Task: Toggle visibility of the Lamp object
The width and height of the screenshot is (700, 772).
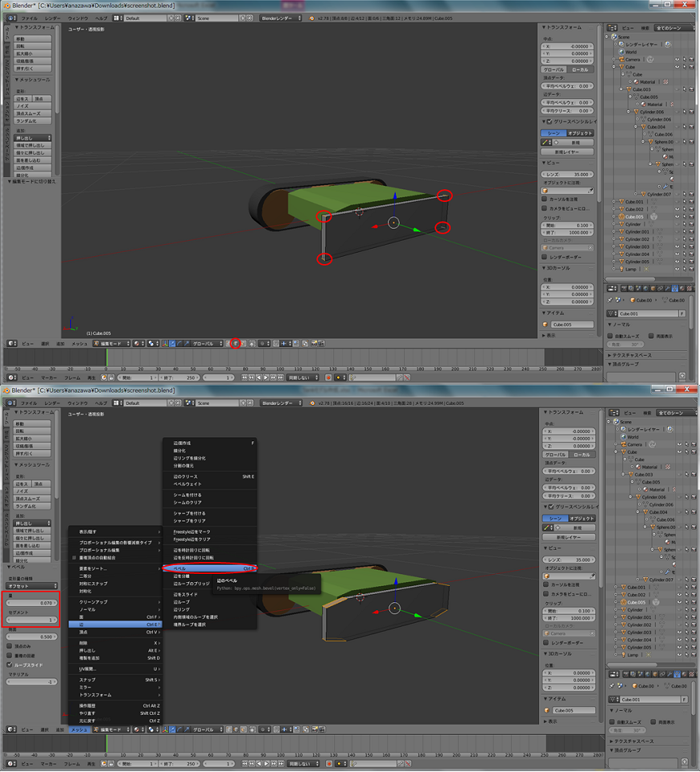Action: click(x=678, y=269)
